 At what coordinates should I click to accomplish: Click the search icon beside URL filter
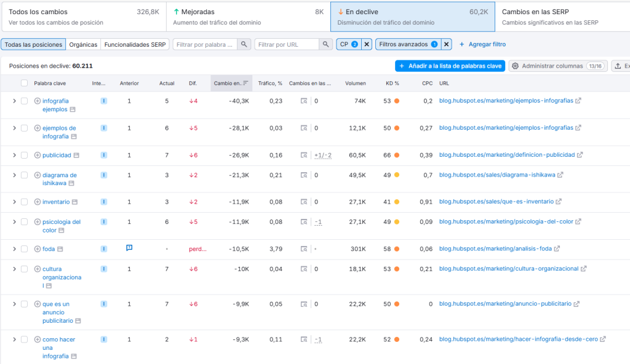tap(326, 44)
